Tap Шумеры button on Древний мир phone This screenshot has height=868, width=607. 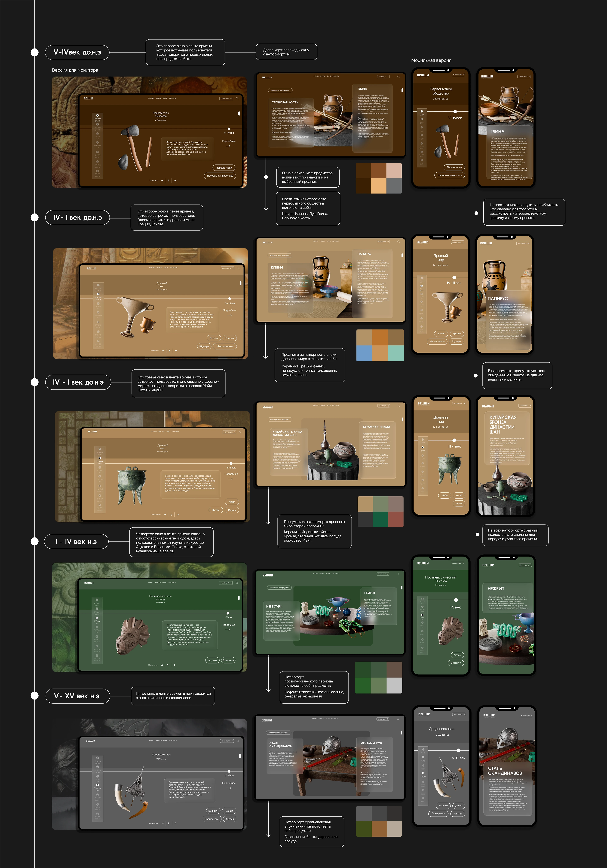point(457,341)
